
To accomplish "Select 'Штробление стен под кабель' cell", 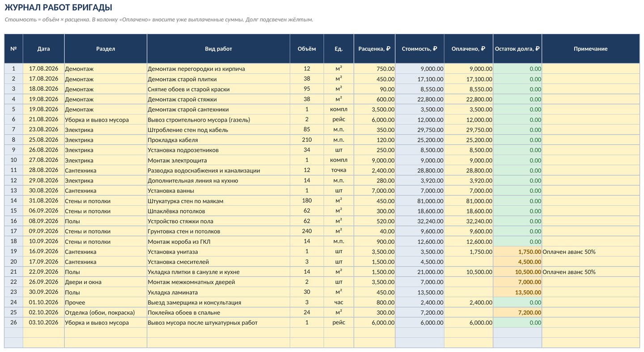I will [x=218, y=130].
